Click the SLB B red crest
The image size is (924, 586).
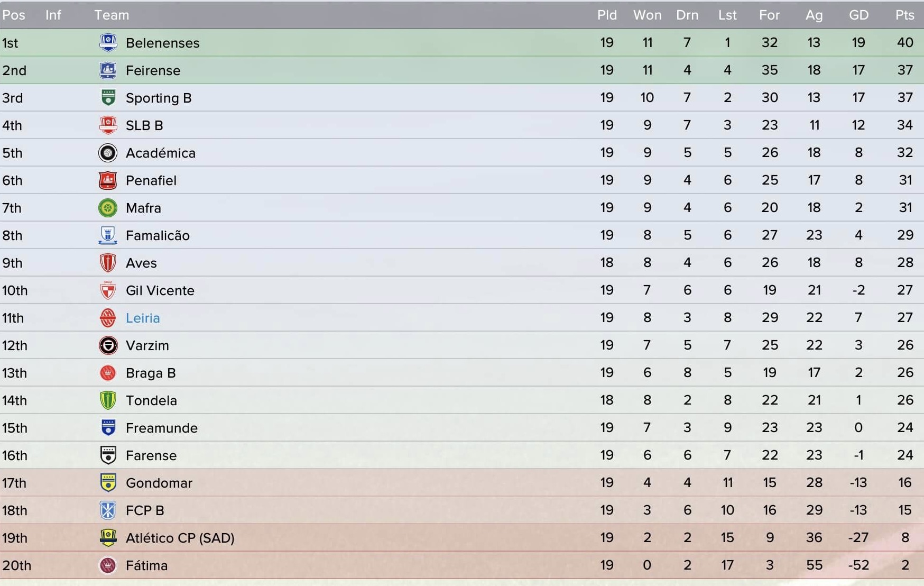pyautogui.click(x=108, y=125)
